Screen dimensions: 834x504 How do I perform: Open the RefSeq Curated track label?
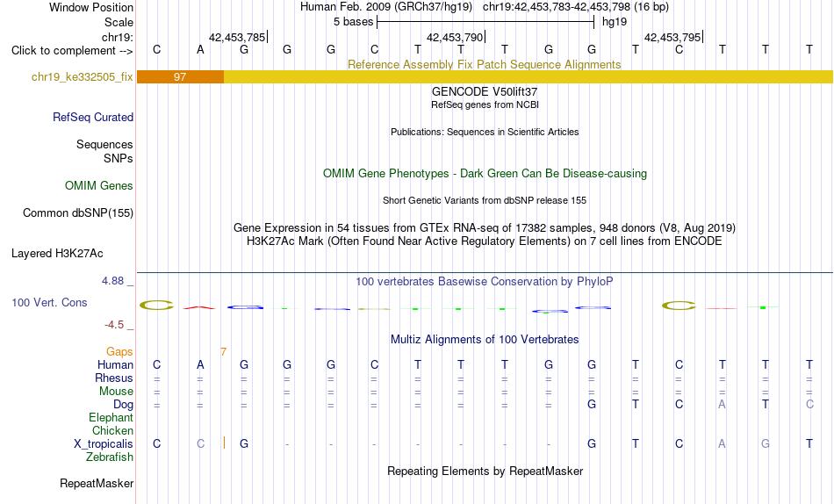[x=93, y=117]
